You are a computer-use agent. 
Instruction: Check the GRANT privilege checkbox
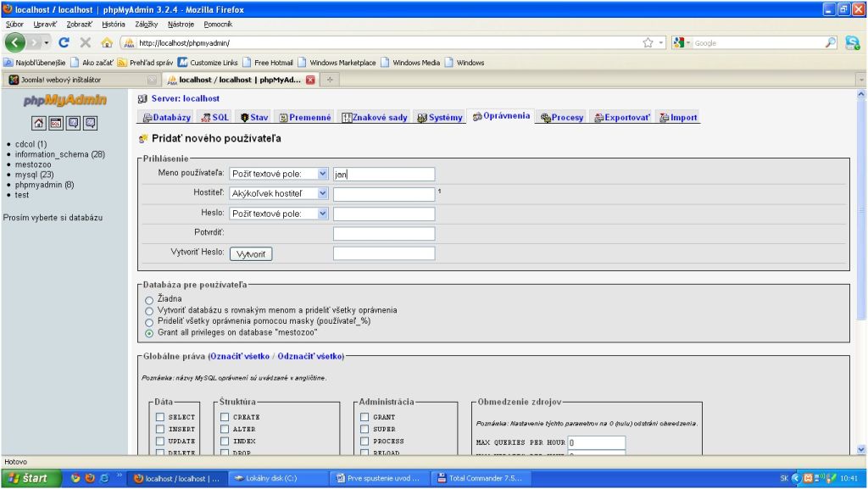(x=364, y=416)
